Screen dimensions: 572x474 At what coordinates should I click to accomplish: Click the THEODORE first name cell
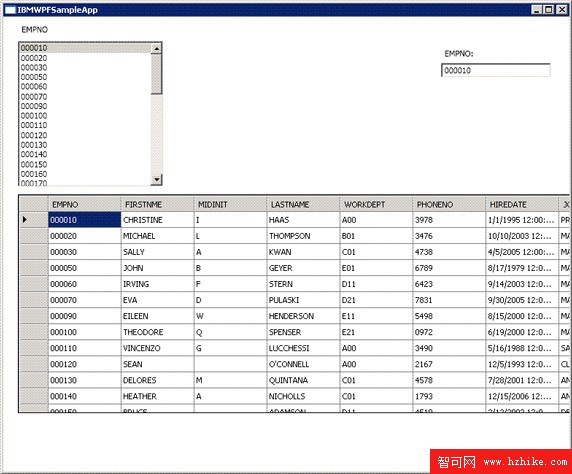pos(157,332)
